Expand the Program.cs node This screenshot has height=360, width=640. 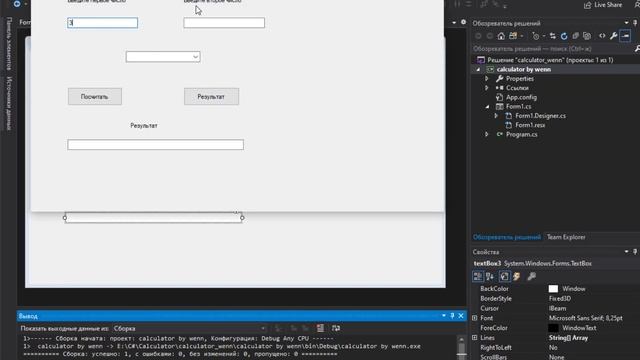coord(487,134)
